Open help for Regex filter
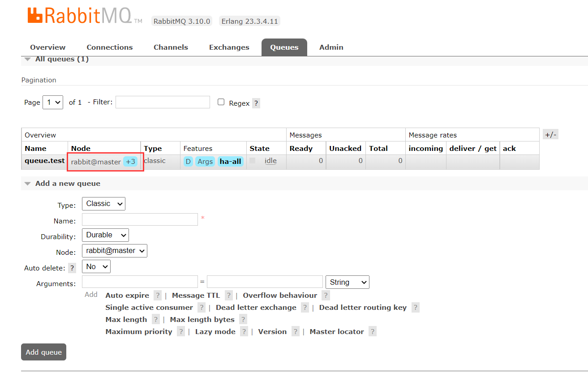 (x=256, y=103)
